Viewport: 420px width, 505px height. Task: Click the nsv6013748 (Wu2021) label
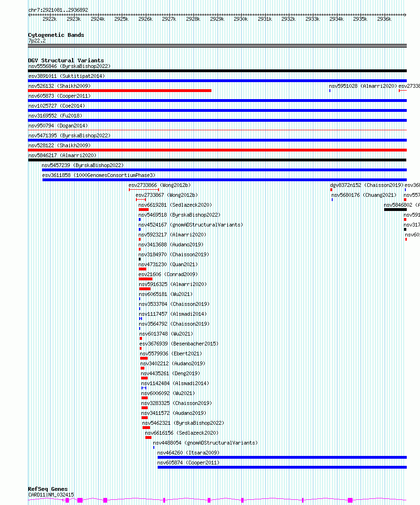click(167, 334)
